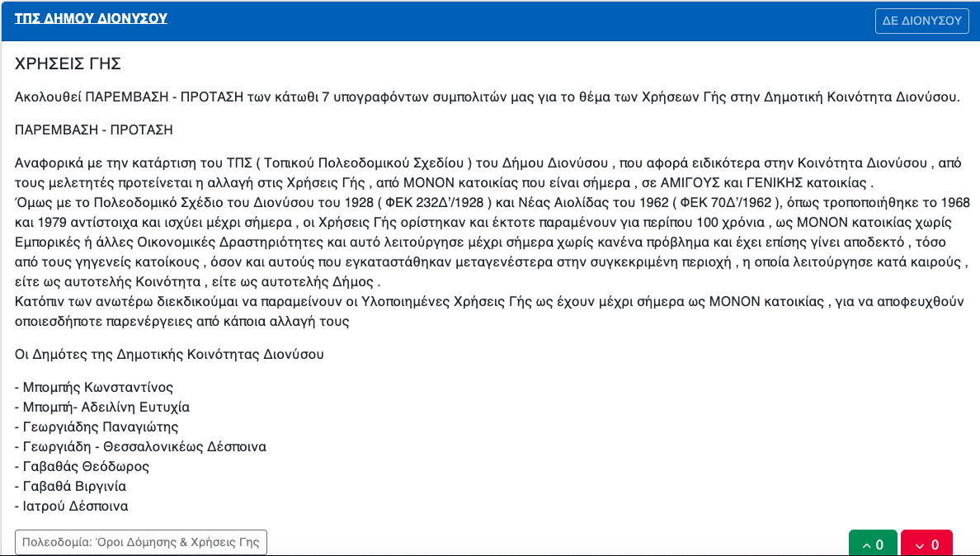The image size is (980, 556).
Task: Select the Πολεοδομία: Όροι Δόμησης & Χρήσεις Γης tag
Action: tap(140, 542)
